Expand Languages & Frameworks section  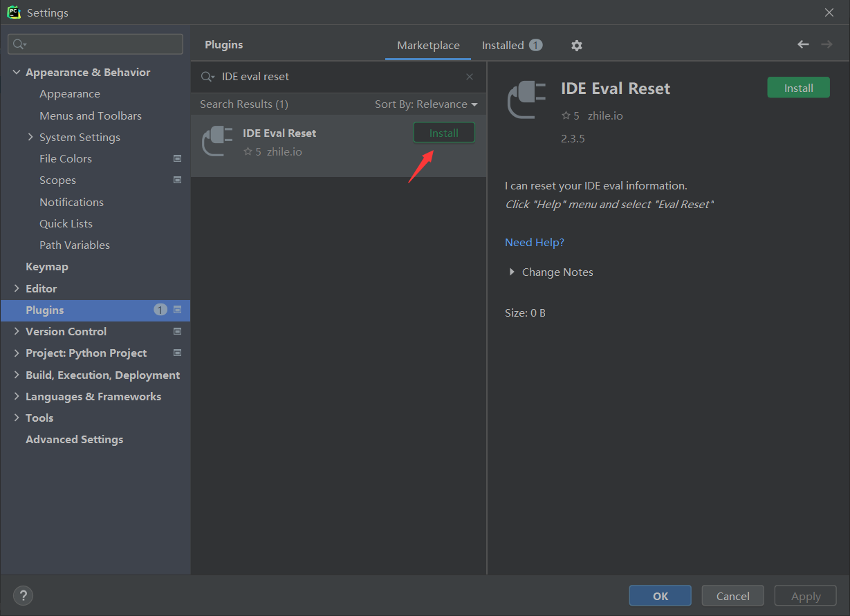17,397
